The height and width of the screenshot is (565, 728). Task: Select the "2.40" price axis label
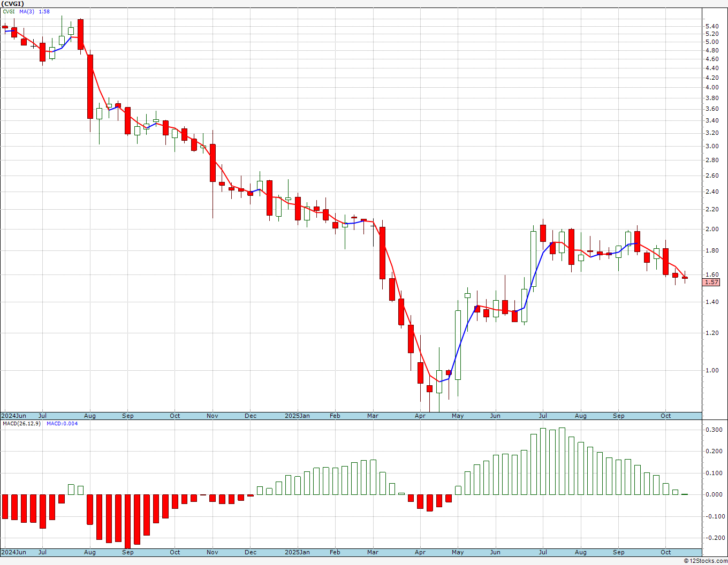[712, 192]
